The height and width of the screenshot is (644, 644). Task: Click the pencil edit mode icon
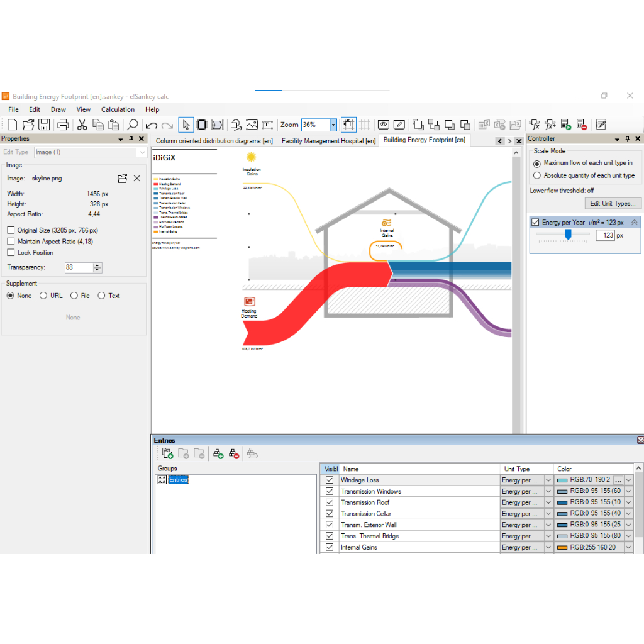pos(399,125)
